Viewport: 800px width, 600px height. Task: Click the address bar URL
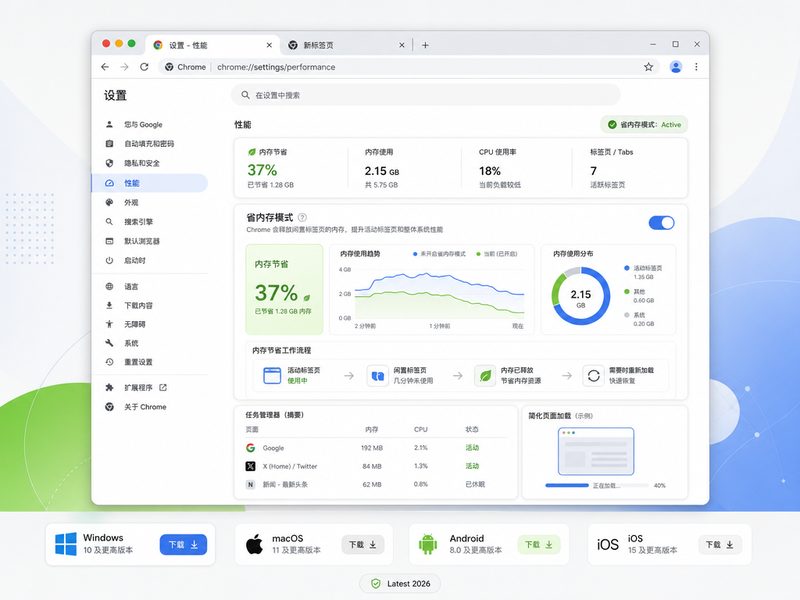(276, 67)
